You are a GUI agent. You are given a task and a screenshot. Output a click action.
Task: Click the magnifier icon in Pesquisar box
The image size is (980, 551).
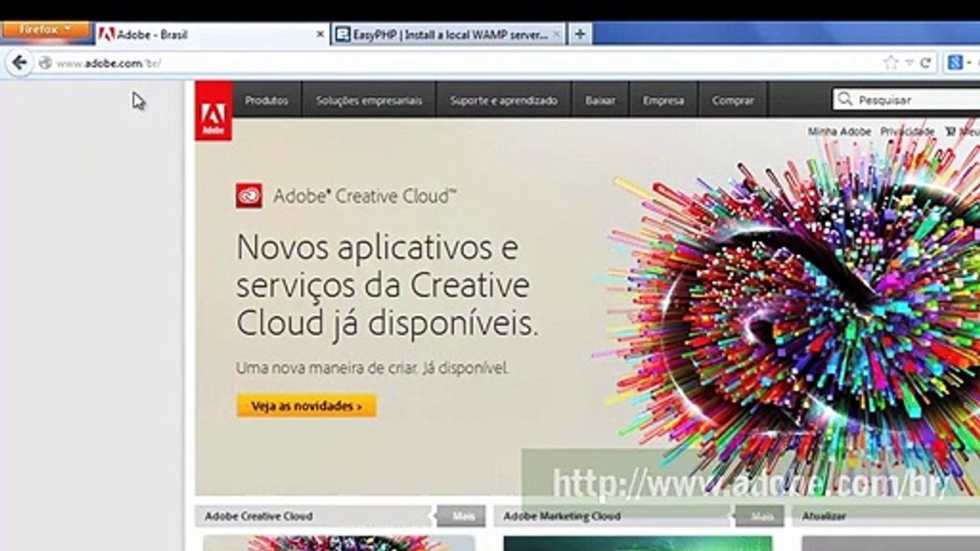pos(845,99)
